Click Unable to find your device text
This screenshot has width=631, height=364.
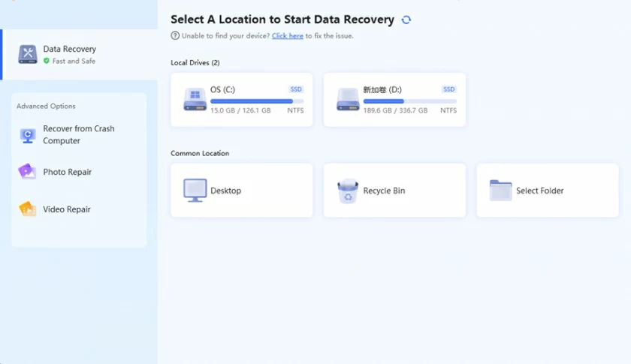[x=225, y=36]
